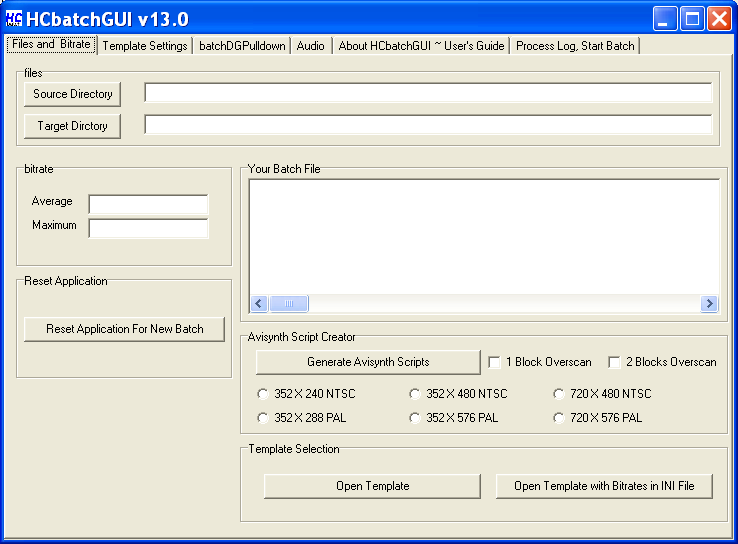Open the Audio tab
The height and width of the screenshot is (544, 738).
tap(311, 46)
